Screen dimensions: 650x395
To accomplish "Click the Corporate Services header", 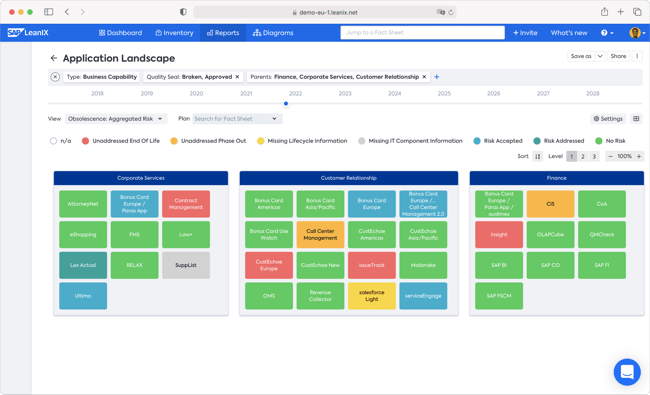I will pos(141,178).
